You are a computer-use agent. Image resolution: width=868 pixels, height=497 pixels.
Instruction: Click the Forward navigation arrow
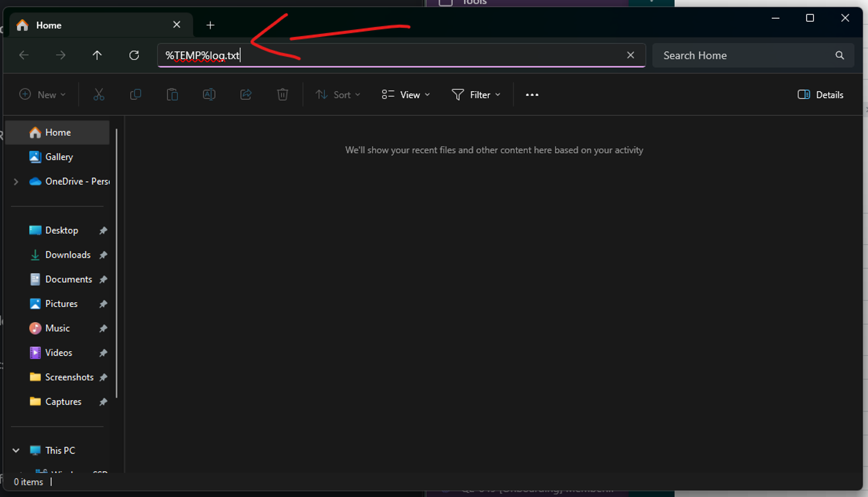click(x=61, y=55)
